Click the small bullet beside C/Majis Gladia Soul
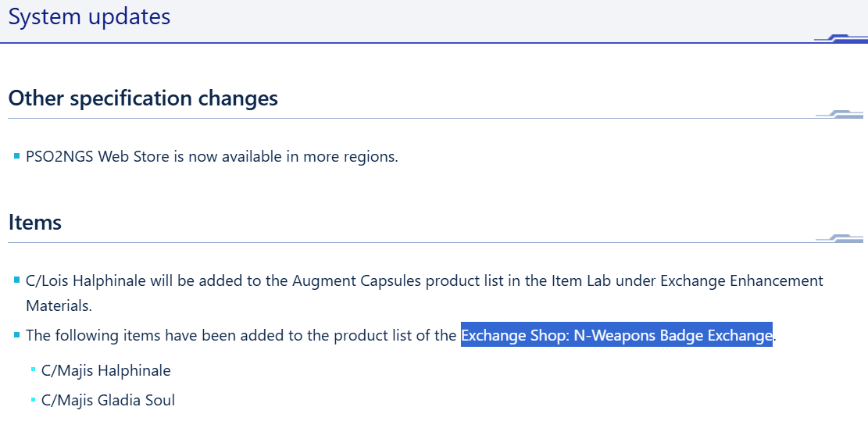The width and height of the screenshot is (868, 439). click(x=34, y=399)
